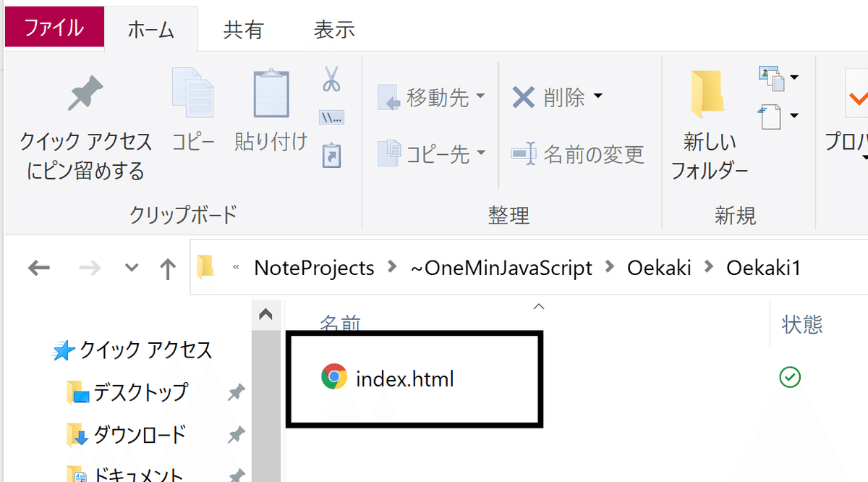Go up one folder level

coord(168,269)
